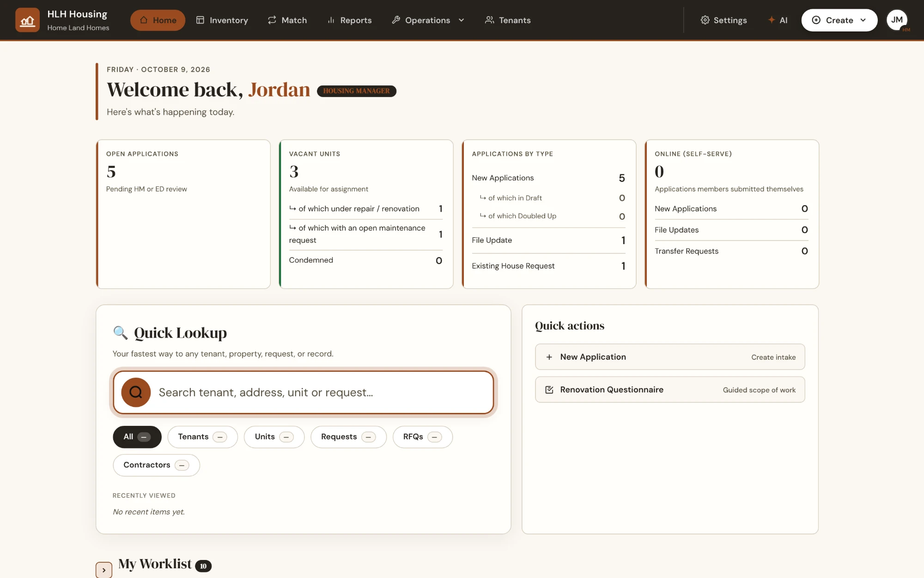
Task: Click the My Worklist count badge 10
Action: pyautogui.click(x=203, y=566)
